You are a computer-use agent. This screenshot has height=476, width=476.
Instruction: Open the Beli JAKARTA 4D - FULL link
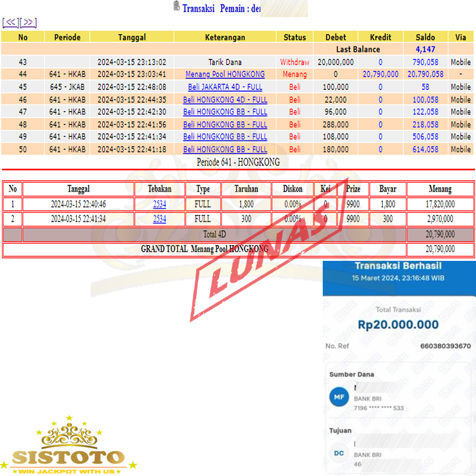[225, 87]
